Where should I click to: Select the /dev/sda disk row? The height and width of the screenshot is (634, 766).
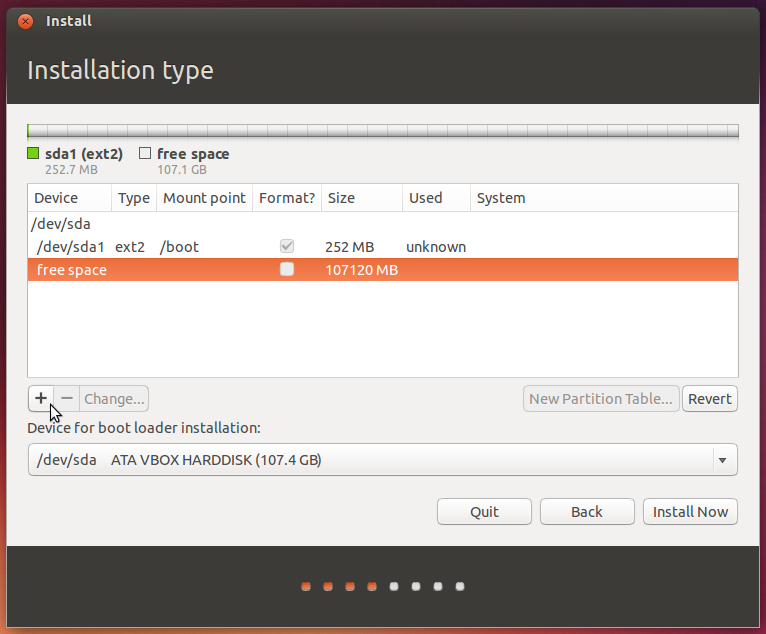click(383, 224)
